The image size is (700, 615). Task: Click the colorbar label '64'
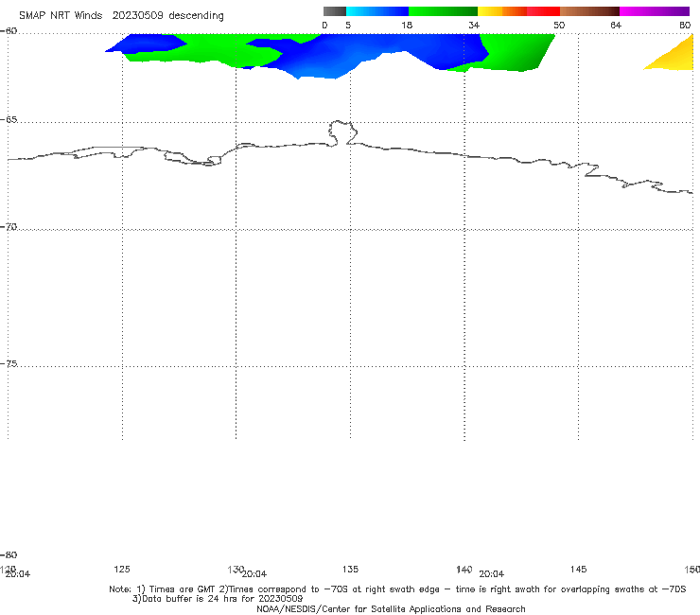(x=616, y=25)
